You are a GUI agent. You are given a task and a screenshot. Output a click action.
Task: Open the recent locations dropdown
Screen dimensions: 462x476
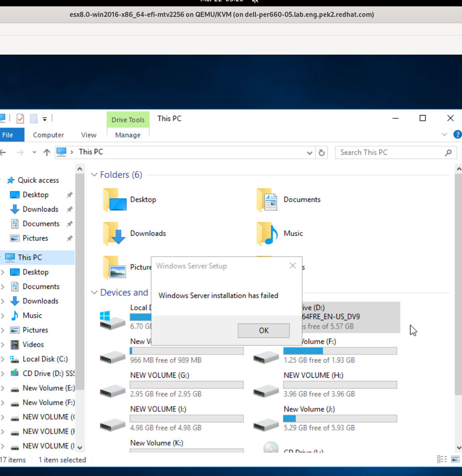tap(34, 152)
